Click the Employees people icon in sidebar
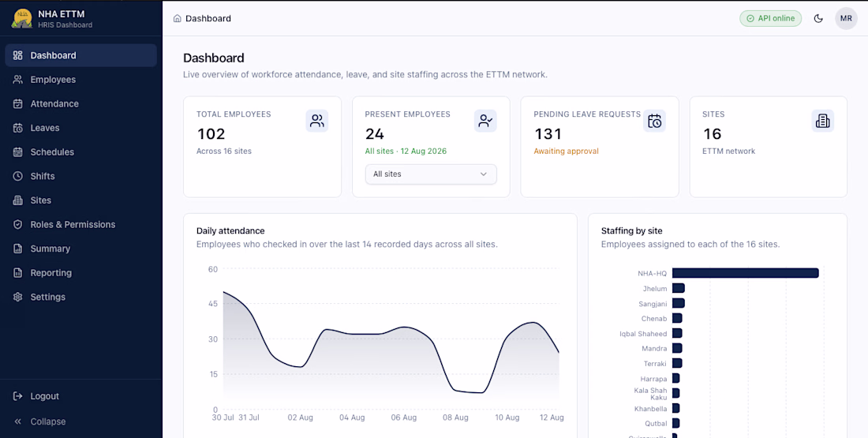868x438 pixels. coord(17,80)
